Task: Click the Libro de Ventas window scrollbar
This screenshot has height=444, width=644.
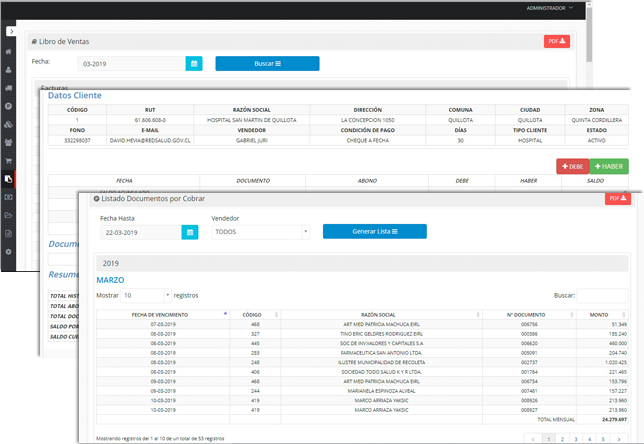Action: (x=589, y=35)
